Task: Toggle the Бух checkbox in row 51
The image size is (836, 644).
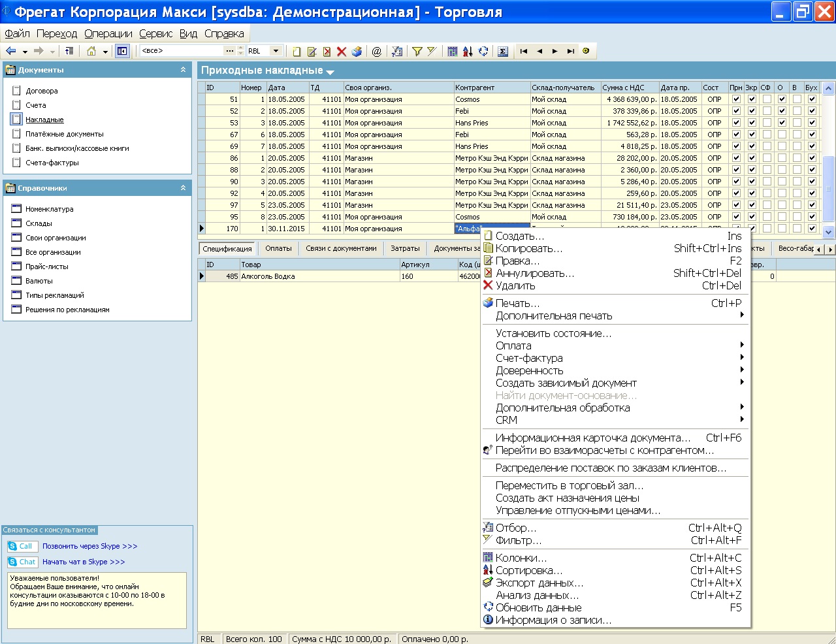Action: [x=812, y=99]
